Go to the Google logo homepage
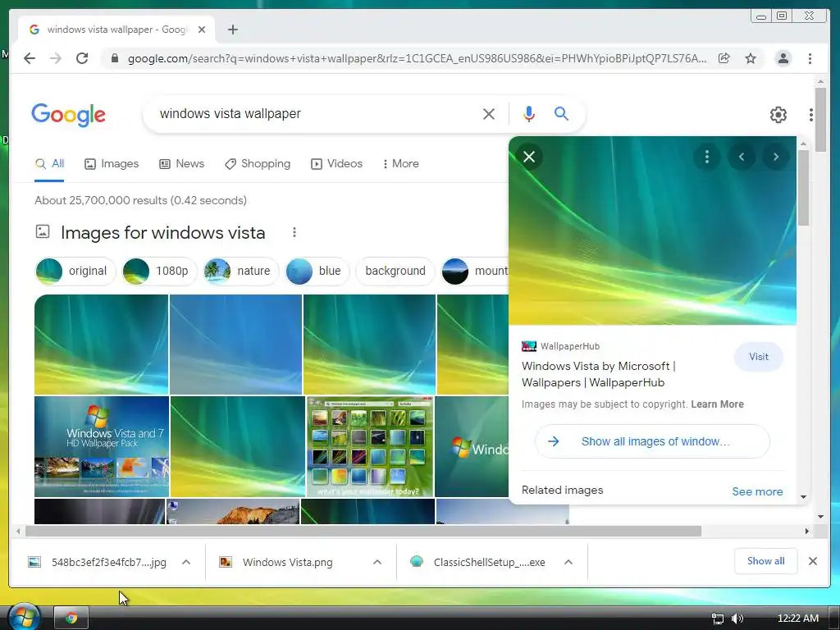The width and height of the screenshot is (840, 630). coord(69,115)
